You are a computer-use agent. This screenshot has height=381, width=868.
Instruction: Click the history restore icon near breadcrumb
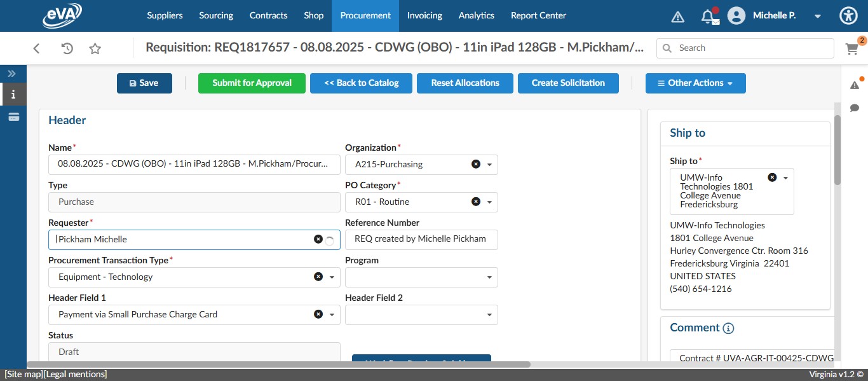click(65, 48)
